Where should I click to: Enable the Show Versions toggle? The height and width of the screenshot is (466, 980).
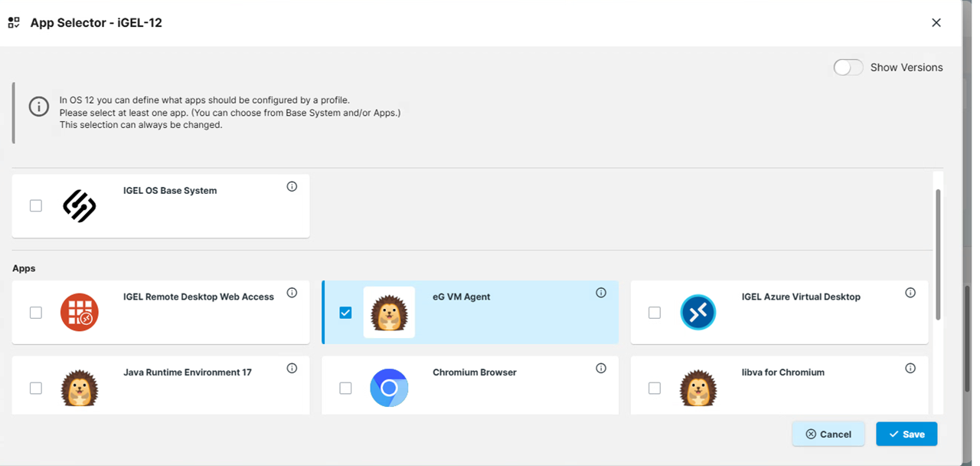848,67
